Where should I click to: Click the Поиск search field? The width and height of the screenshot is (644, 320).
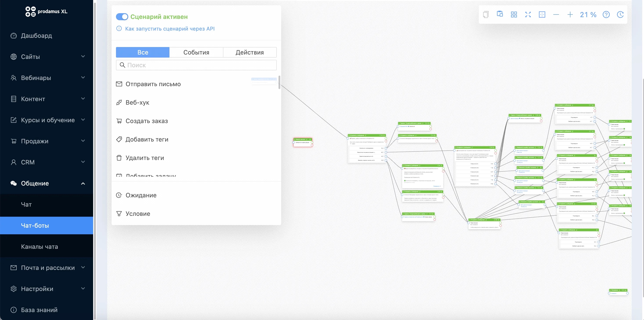pos(196,65)
